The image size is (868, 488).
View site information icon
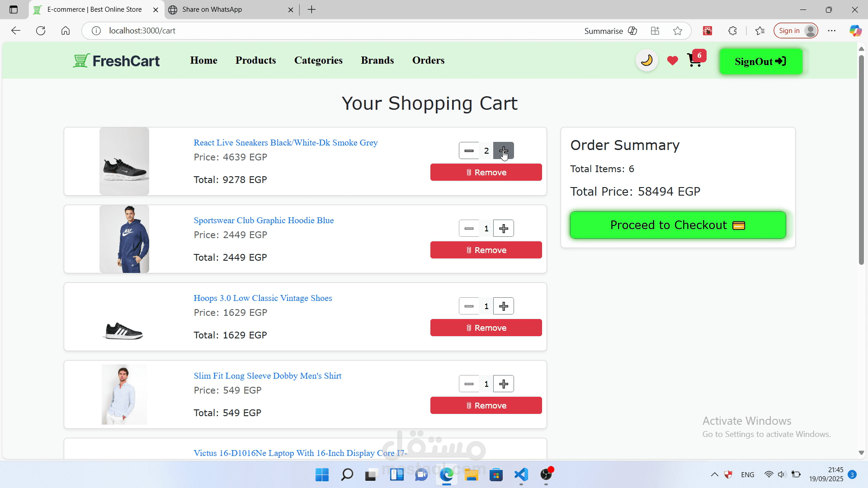(x=96, y=31)
